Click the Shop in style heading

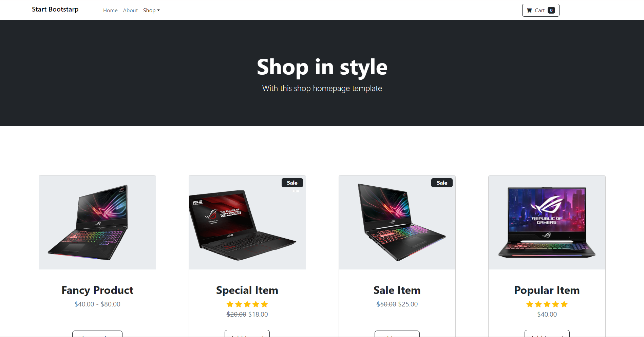point(322,67)
